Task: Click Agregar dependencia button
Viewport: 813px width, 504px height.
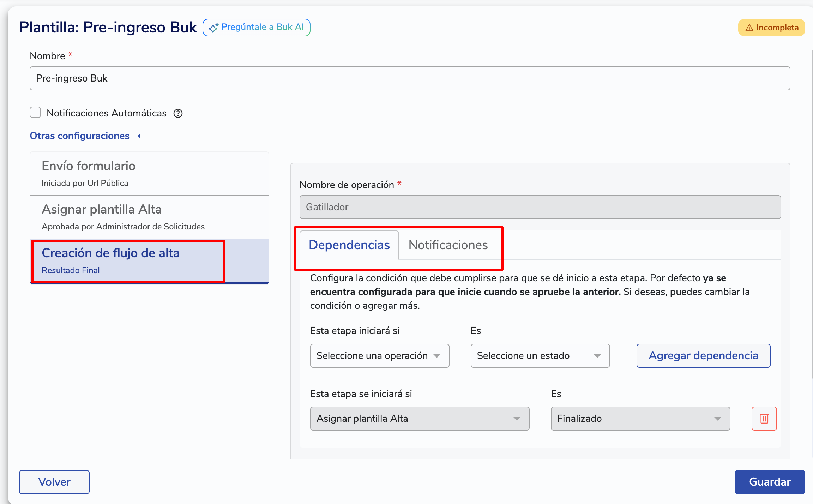Action: 703,356
